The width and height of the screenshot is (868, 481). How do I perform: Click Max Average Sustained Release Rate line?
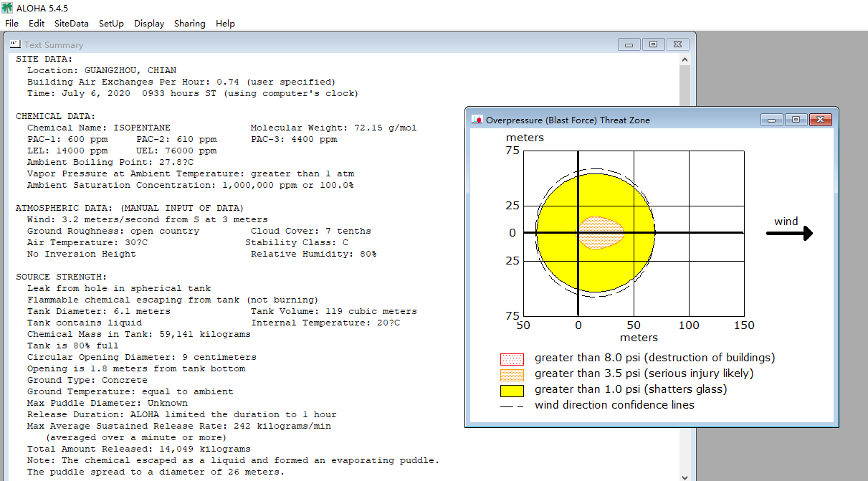pos(179,426)
